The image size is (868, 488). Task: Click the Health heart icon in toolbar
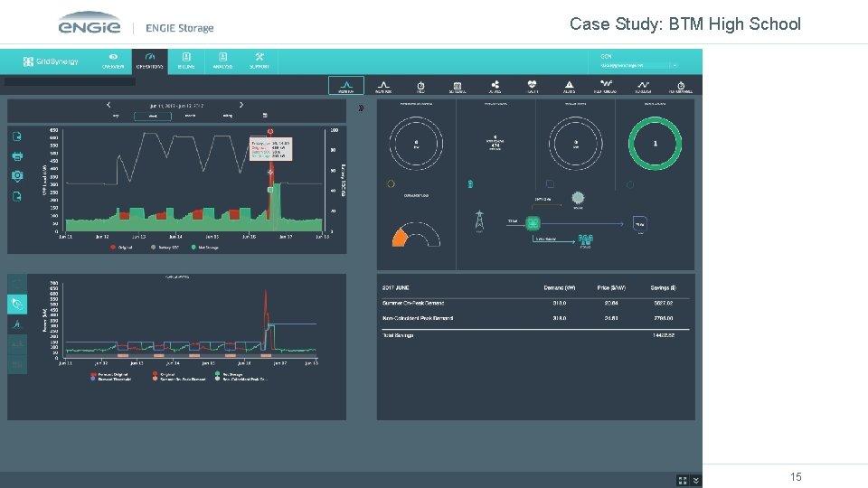tap(532, 86)
